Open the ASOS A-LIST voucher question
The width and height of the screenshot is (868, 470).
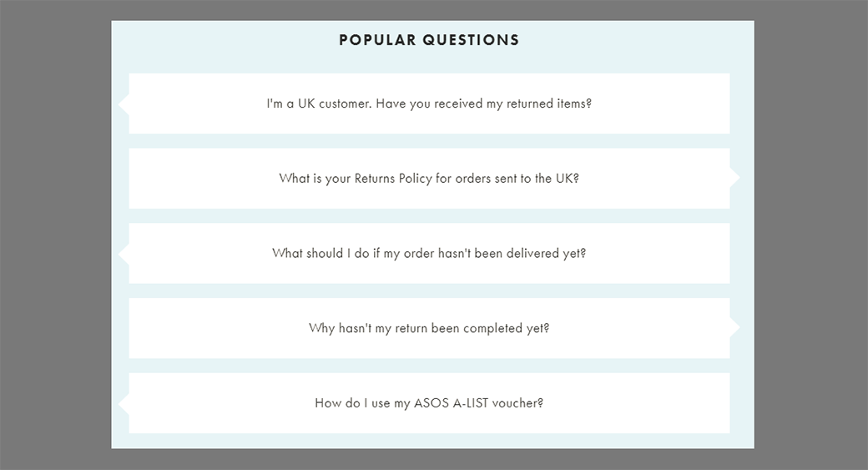429,403
